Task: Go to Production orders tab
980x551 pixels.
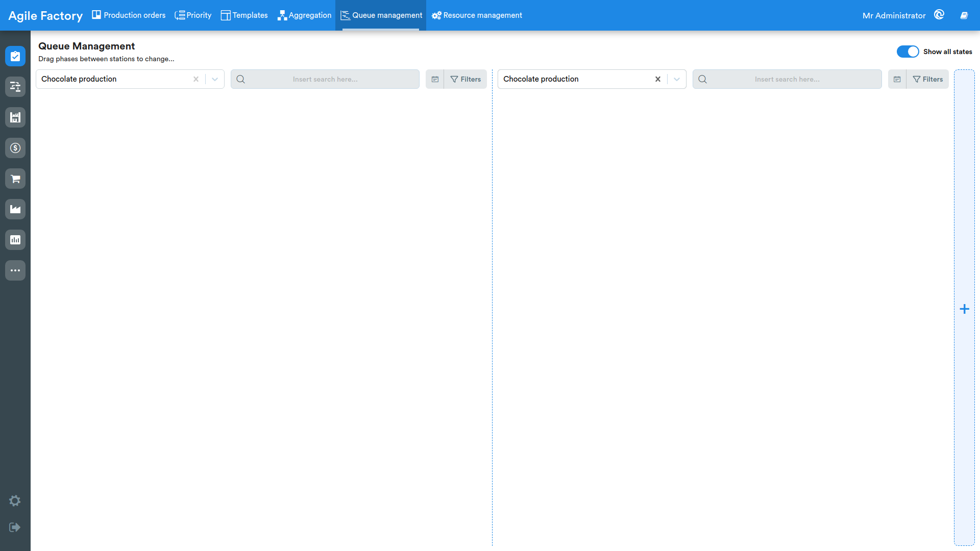Action: [129, 15]
